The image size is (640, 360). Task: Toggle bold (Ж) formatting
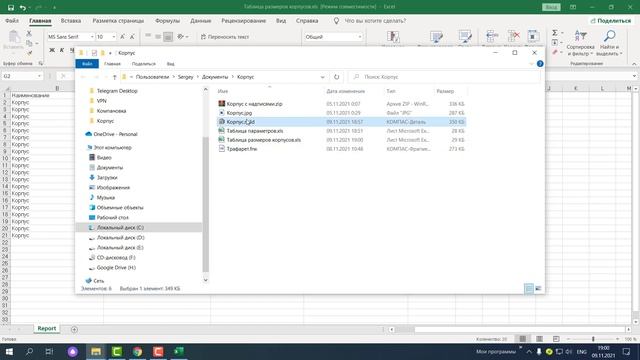coord(52,50)
